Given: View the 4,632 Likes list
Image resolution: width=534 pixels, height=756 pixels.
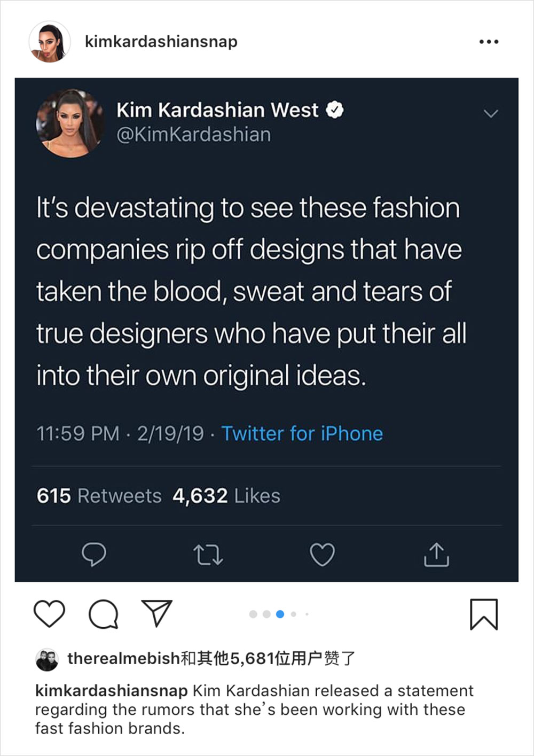Looking at the screenshot, I should pyautogui.click(x=226, y=496).
